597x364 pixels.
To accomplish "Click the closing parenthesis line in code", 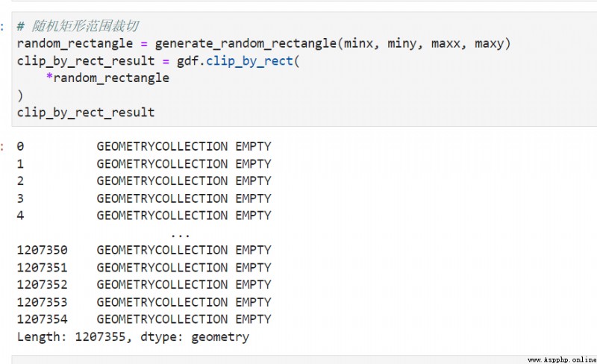I will [x=20, y=95].
